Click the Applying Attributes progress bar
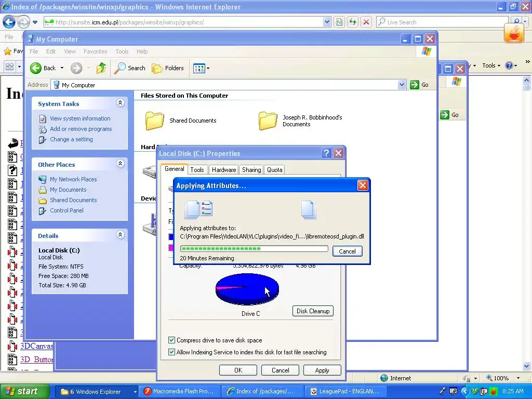This screenshot has width=532, height=399. click(x=254, y=249)
